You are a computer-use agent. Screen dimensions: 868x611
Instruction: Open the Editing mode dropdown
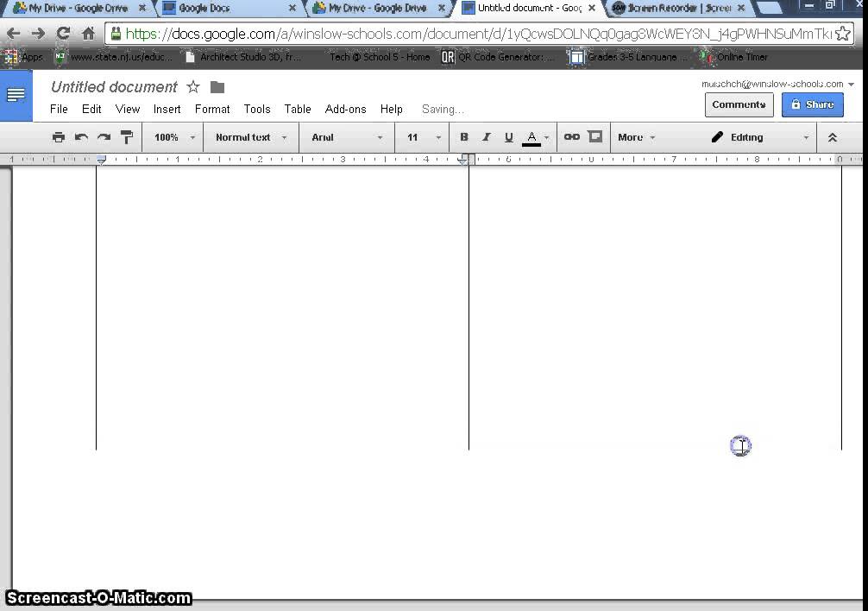760,137
